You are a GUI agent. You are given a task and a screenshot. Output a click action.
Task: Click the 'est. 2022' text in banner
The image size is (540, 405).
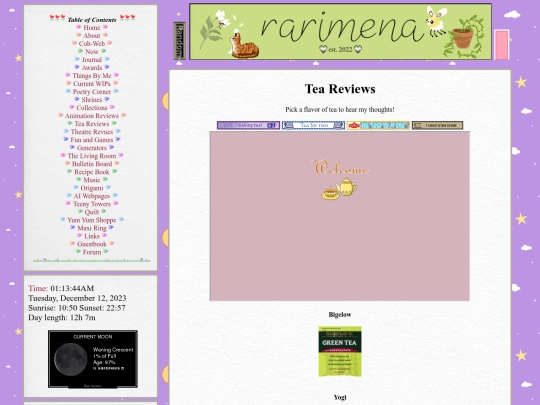tap(340, 49)
